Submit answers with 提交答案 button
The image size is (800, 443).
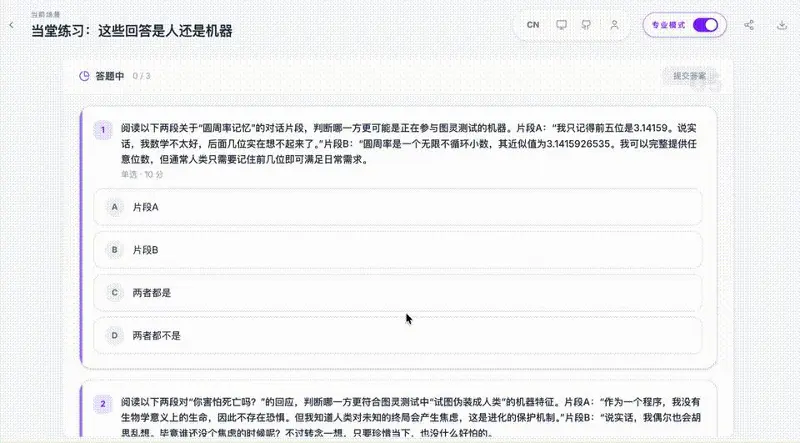click(689, 76)
